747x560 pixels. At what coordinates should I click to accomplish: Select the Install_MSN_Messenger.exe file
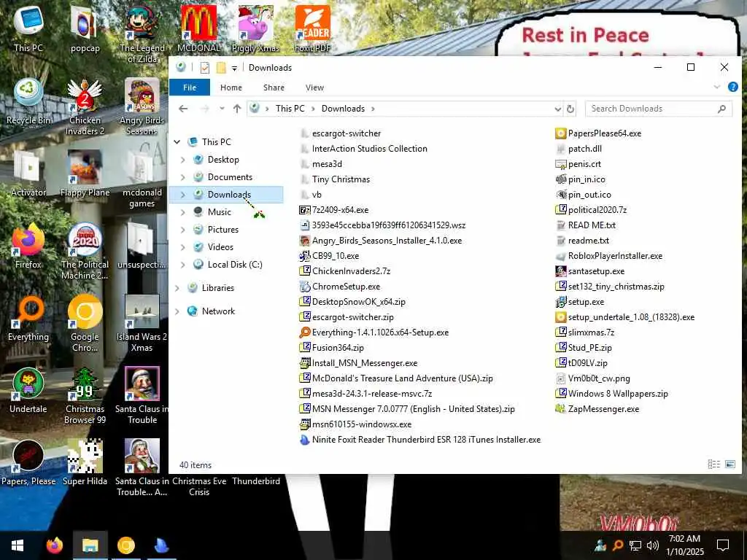pyautogui.click(x=358, y=363)
